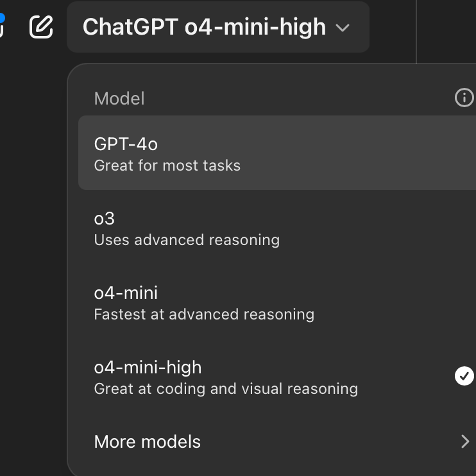Viewport: 476px width, 476px height.
Task: Click "Great at coding and visual reasoning"
Action: pyautogui.click(x=226, y=389)
